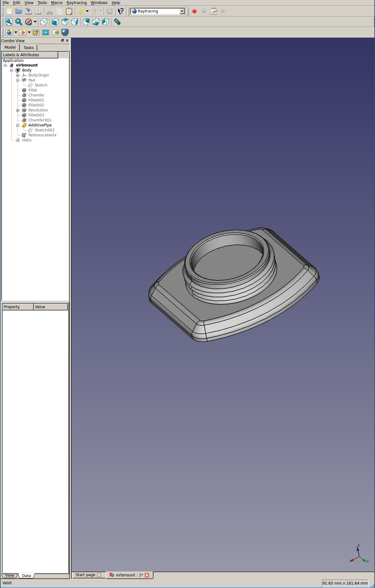Click the Combo View float panel button

62,41
